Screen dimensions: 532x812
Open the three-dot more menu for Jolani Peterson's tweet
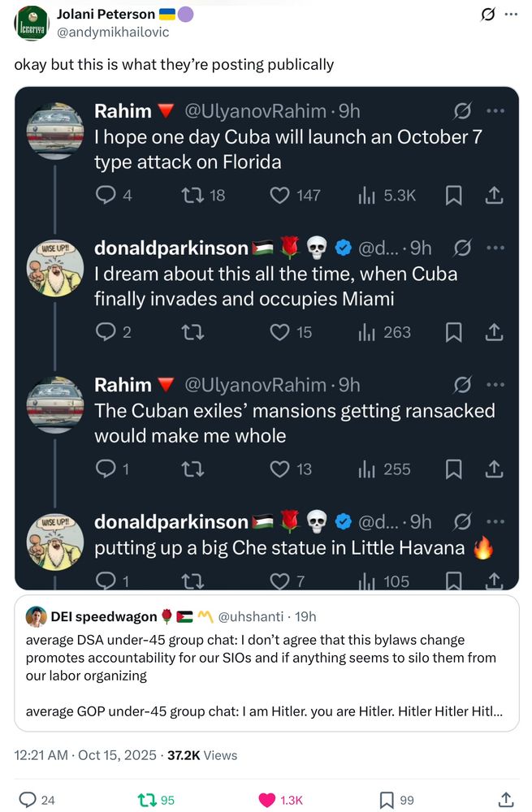coord(510,15)
